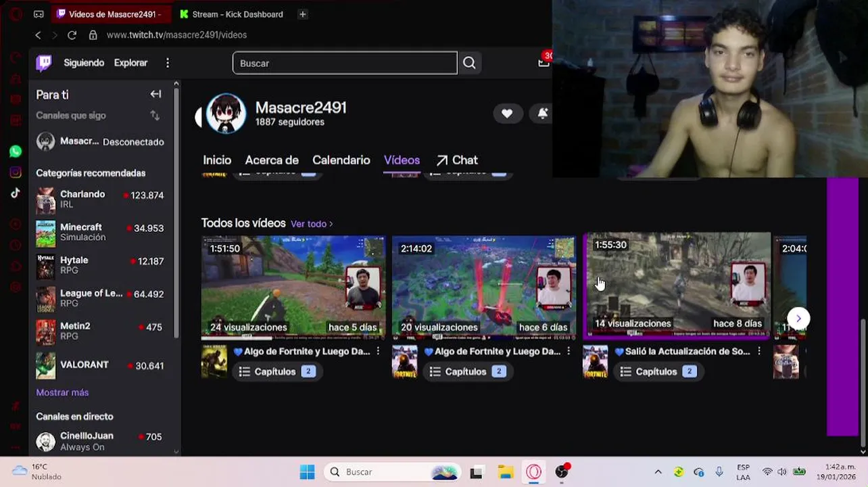The image size is (868, 487).
Task: Collapse the Para ti sidebar
Action: [155, 95]
